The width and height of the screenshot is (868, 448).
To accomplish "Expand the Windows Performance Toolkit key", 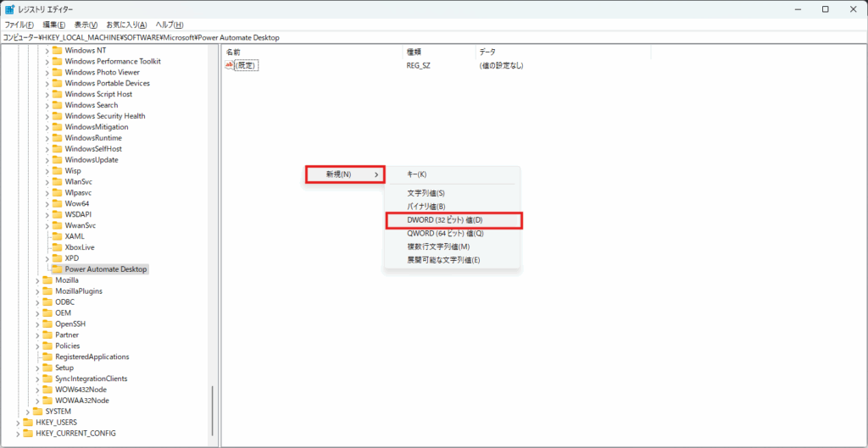I will coord(47,61).
